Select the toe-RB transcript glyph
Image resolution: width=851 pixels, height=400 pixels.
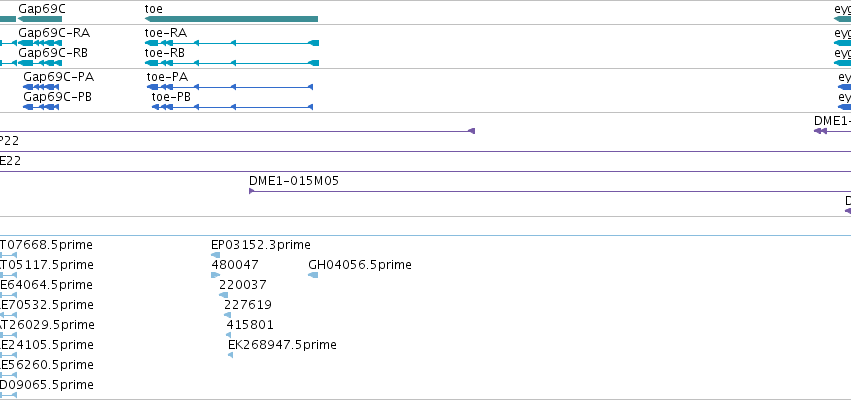232,63
